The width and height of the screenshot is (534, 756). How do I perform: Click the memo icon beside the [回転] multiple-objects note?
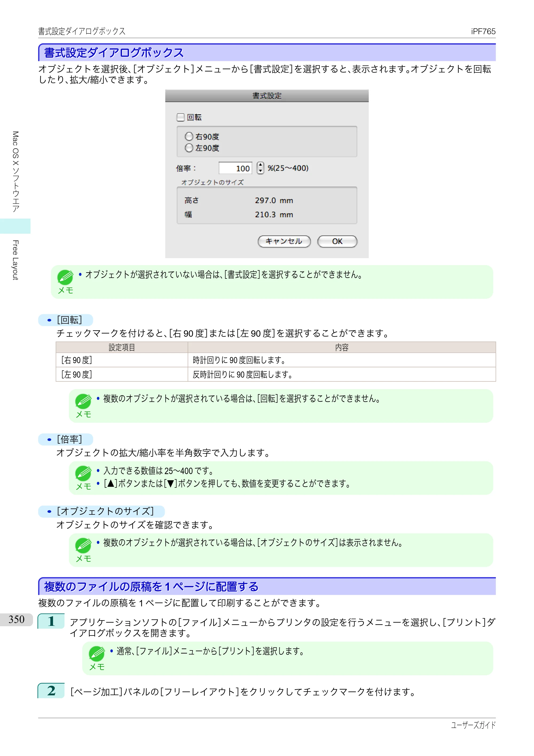point(83,401)
